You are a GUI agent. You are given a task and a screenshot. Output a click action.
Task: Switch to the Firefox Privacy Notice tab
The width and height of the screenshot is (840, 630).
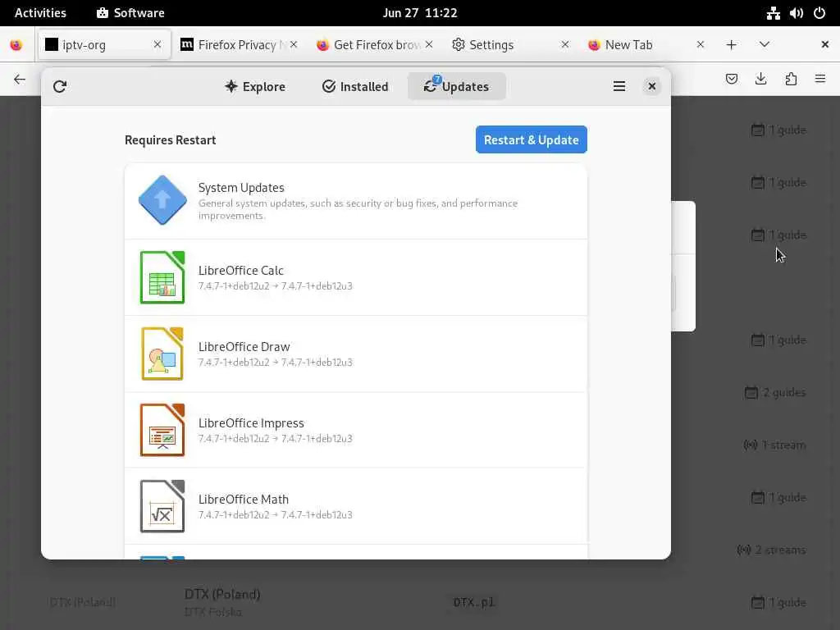point(238,45)
